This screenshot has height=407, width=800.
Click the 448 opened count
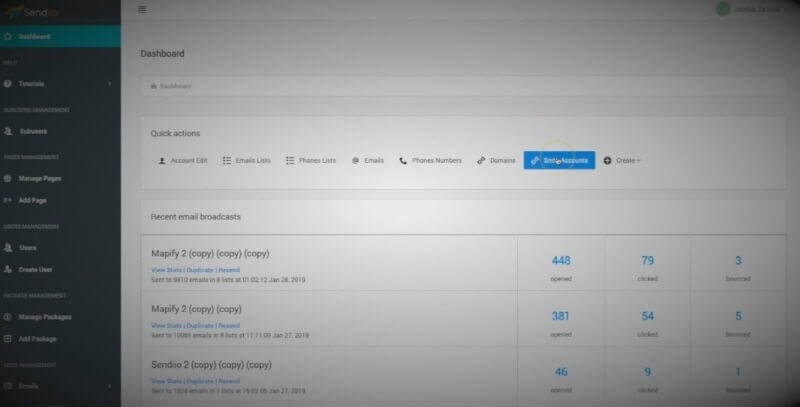561,261
